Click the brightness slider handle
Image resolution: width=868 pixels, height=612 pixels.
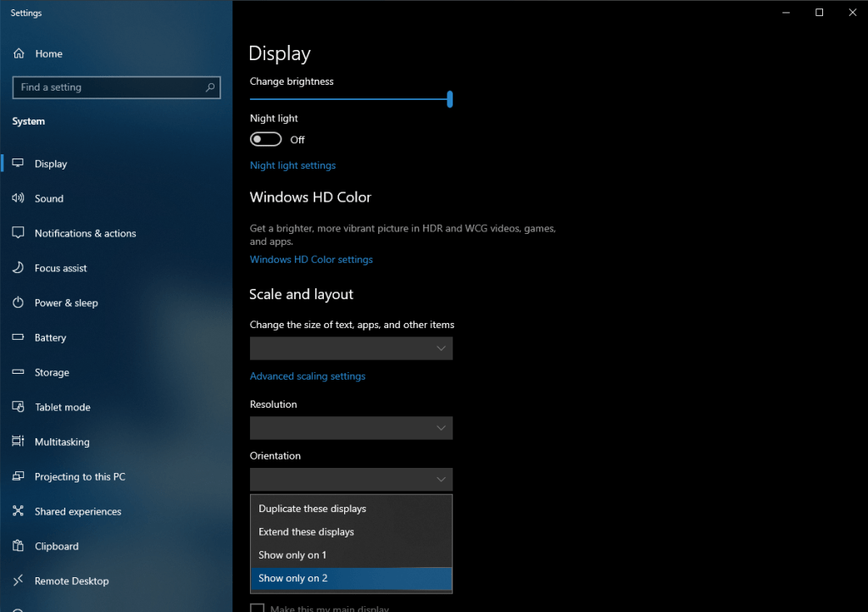(450, 99)
